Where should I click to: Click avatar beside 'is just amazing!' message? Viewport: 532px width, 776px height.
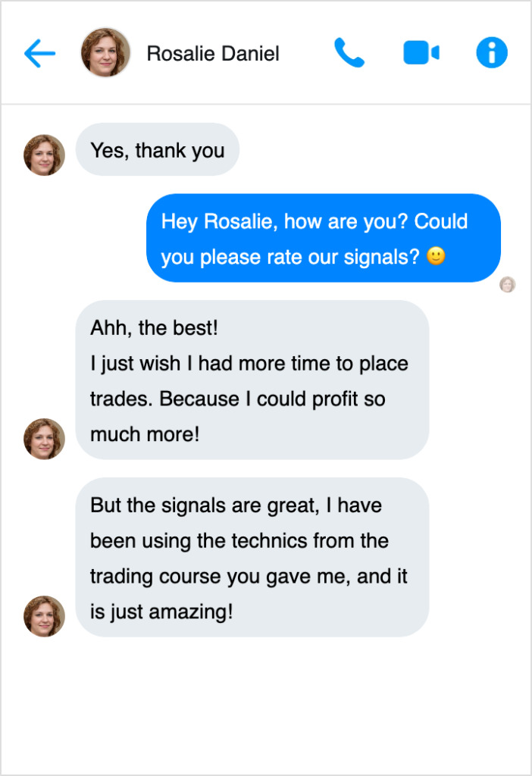[x=44, y=616]
